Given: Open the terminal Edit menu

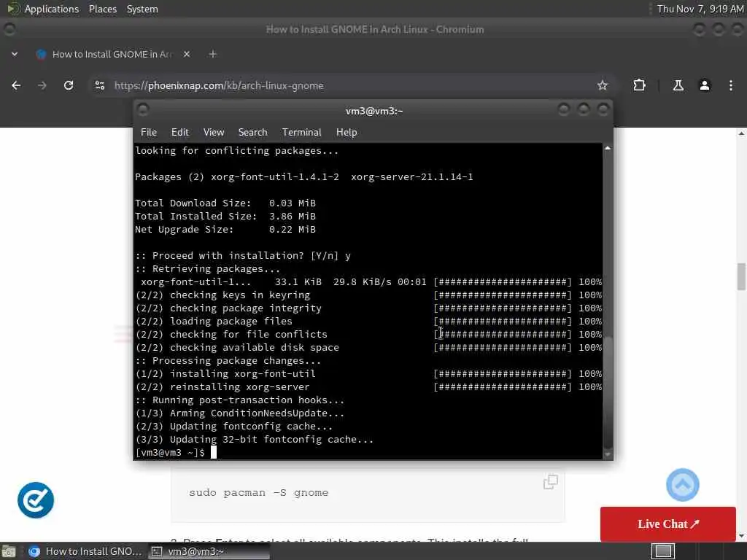Looking at the screenshot, I should [179, 132].
